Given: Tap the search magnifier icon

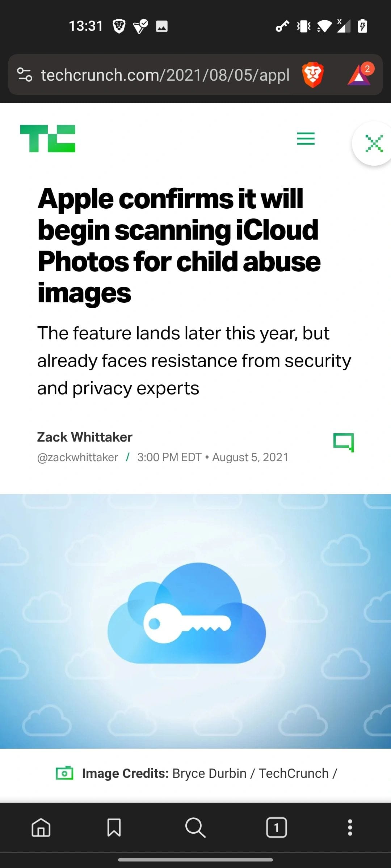Looking at the screenshot, I should pyautogui.click(x=195, y=827).
